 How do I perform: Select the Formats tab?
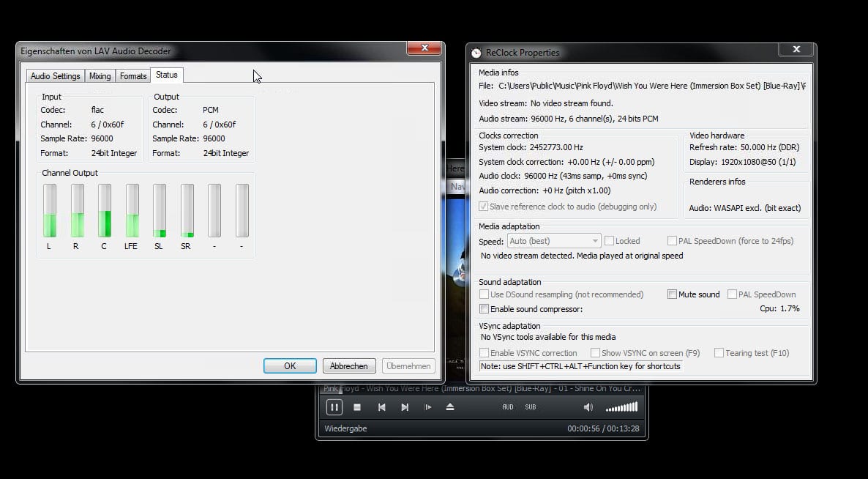133,76
